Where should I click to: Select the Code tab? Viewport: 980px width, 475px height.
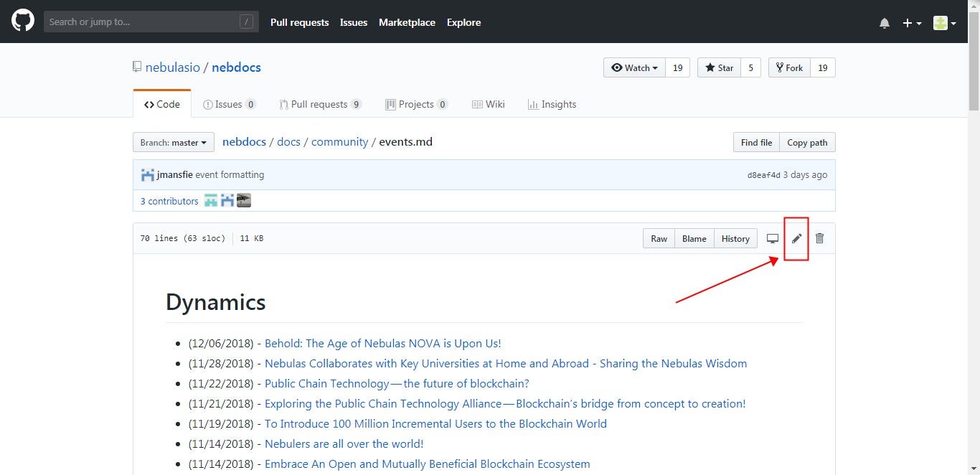click(x=162, y=104)
